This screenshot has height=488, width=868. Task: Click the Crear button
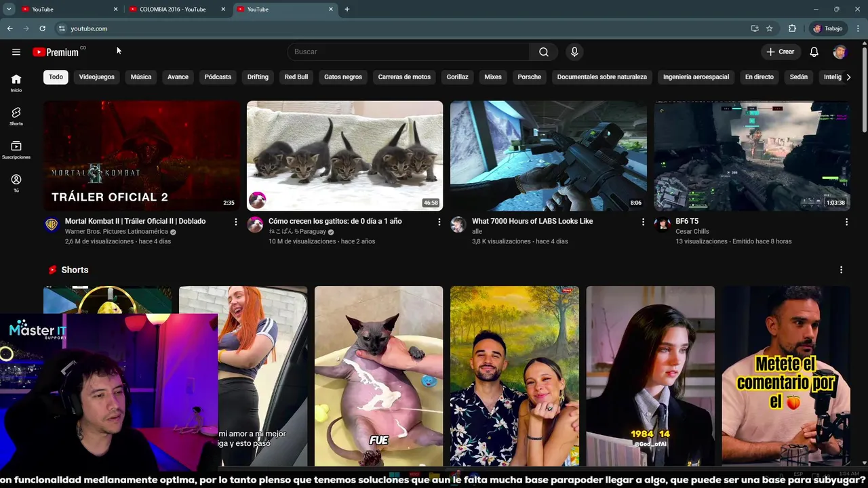pyautogui.click(x=780, y=52)
